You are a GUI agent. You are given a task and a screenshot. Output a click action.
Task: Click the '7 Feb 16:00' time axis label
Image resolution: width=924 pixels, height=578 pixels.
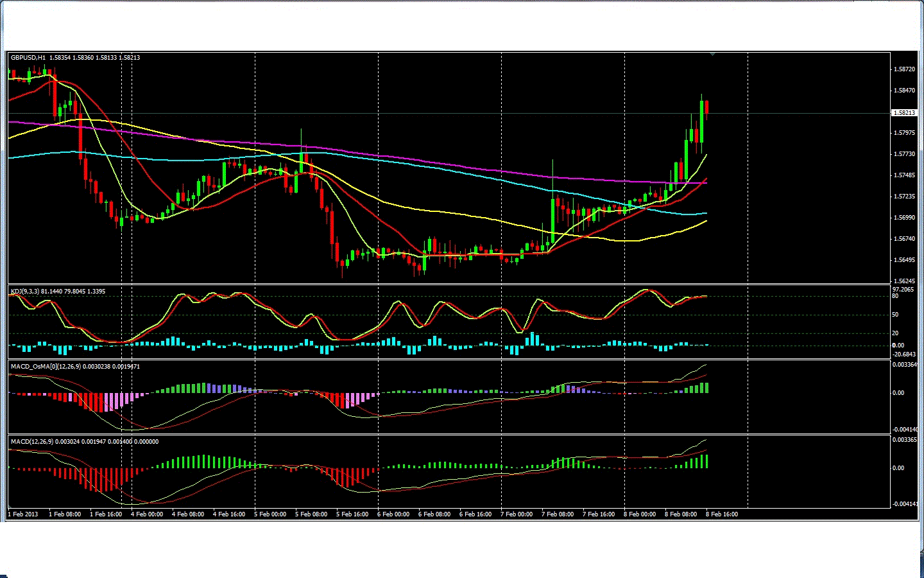[x=599, y=514]
